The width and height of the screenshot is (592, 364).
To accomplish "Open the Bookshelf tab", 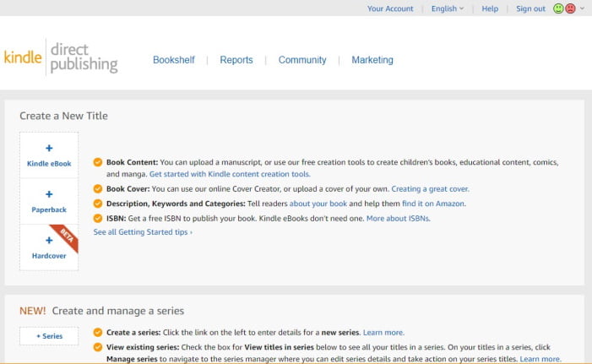I will [174, 60].
